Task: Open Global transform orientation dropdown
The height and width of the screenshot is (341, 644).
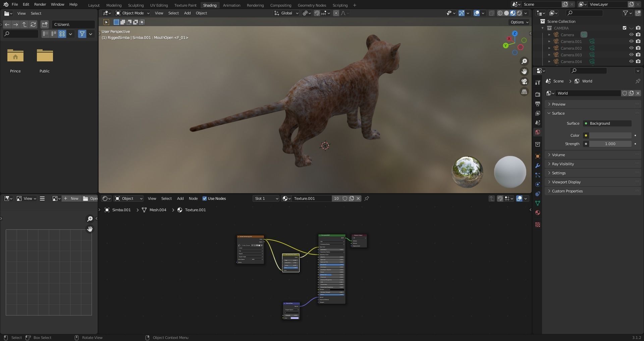Action: pyautogui.click(x=286, y=13)
